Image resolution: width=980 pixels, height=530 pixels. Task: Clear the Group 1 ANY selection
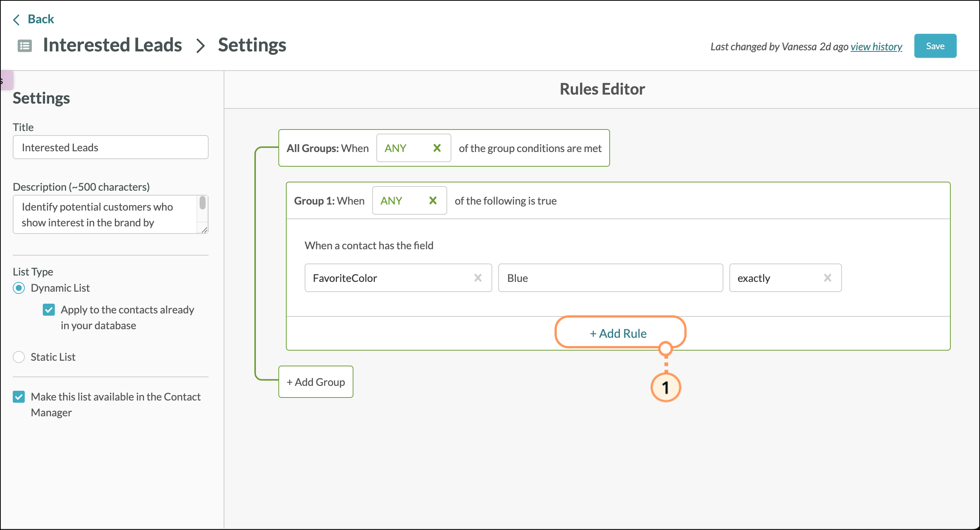pos(433,200)
